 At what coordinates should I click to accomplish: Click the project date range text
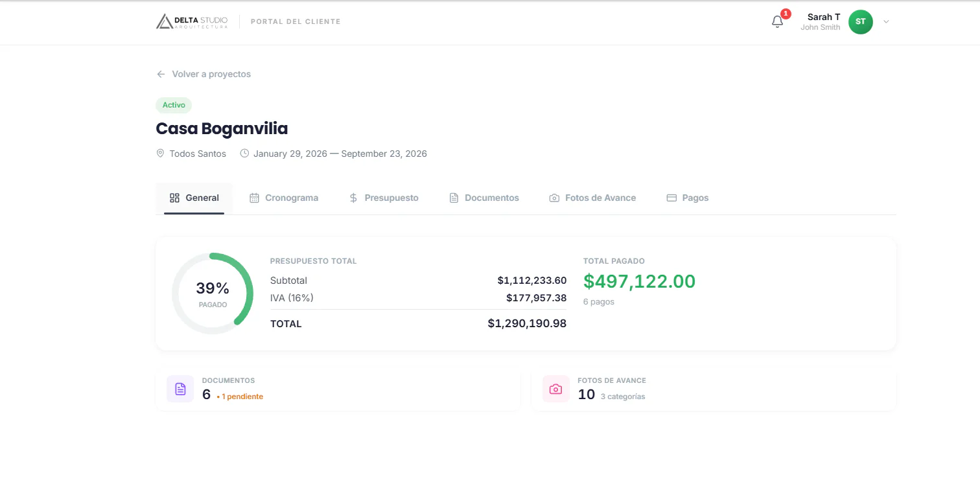(340, 154)
